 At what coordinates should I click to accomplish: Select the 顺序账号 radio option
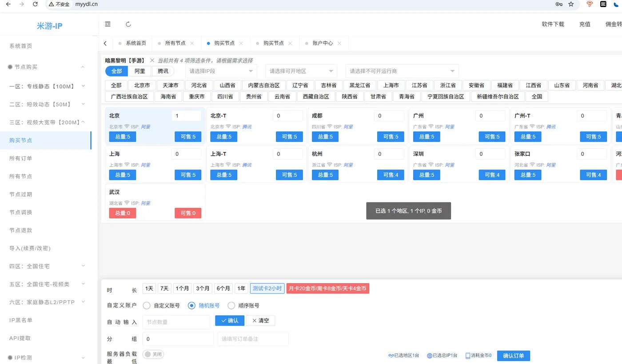pyautogui.click(x=231, y=305)
